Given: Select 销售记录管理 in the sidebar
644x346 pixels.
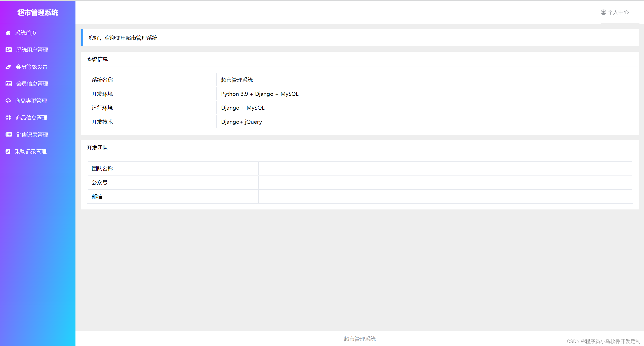Looking at the screenshot, I should pyautogui.click(x=32, y=135).
